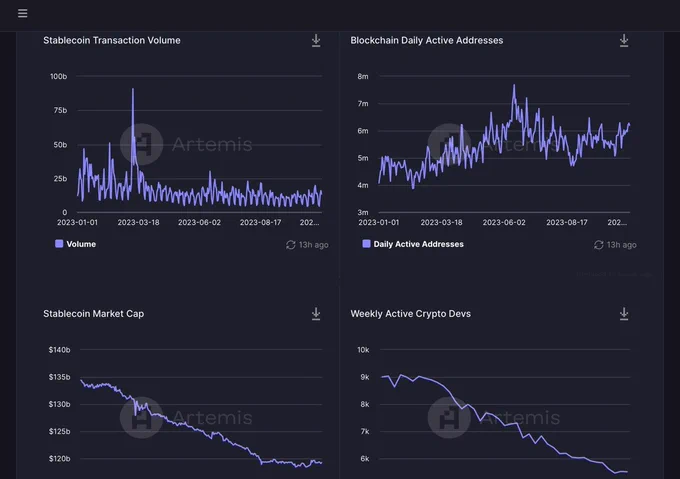Click 2023-03-18 on Transaction Volume axis
The width and height of the screenshot is (680, 479).
[x=138, y=222]
